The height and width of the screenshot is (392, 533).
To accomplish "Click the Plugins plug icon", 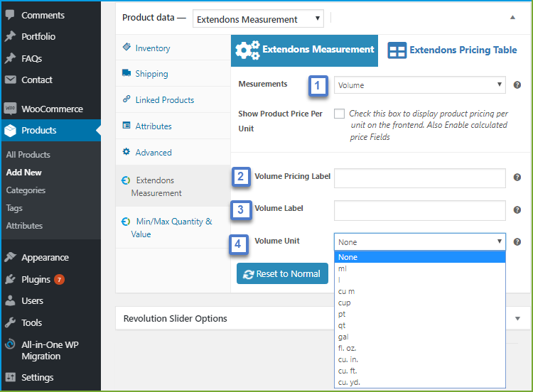I will click(x=10, y=279).
